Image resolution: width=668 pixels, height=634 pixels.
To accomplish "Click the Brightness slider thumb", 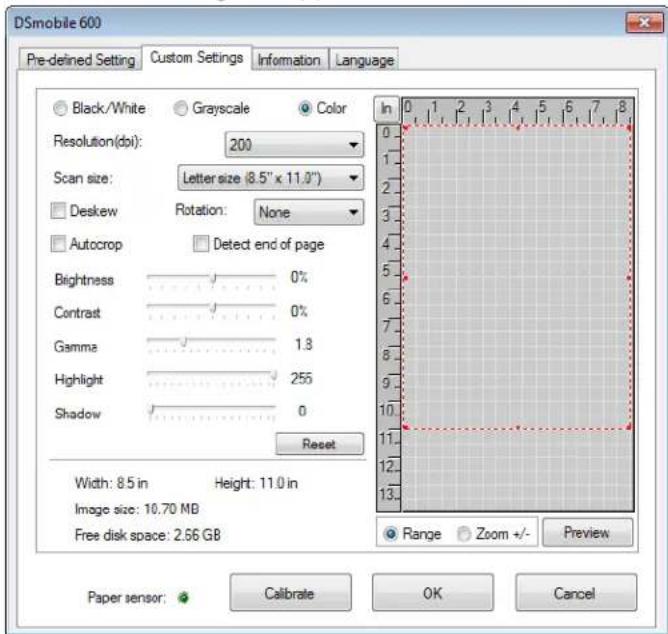I will (213, 278).
